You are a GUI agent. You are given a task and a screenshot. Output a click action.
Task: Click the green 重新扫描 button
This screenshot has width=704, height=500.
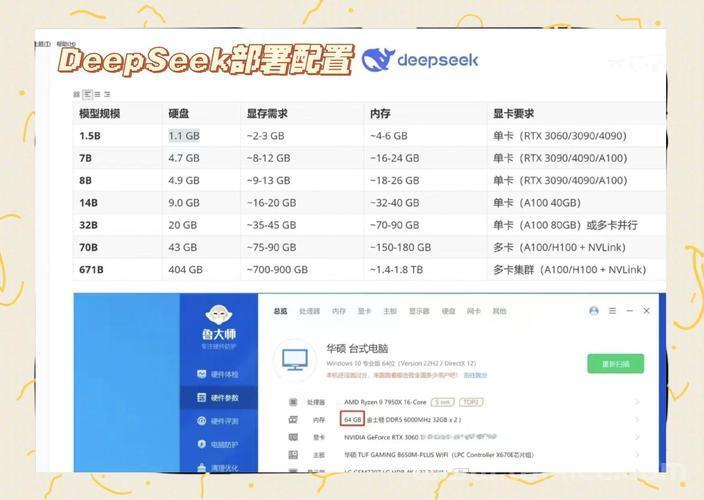click(x=616, y=364)
